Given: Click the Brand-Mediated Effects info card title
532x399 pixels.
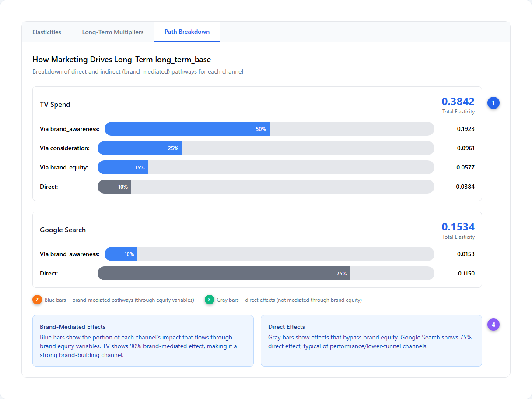Looking at the screenshot, I should [x=73, y=327].
